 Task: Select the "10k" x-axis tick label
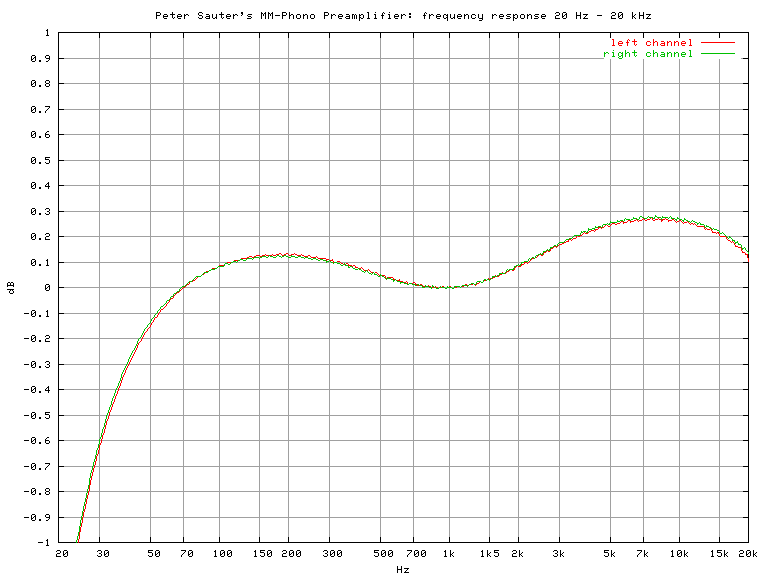coord(679,553)
